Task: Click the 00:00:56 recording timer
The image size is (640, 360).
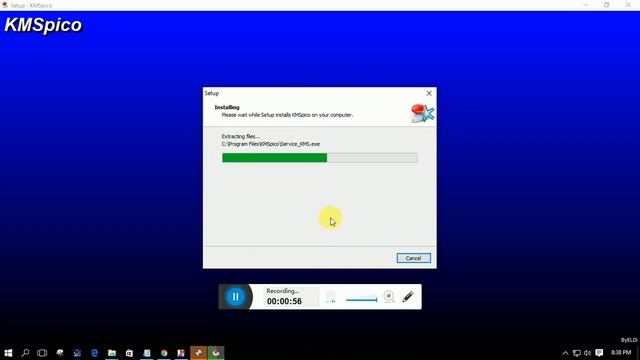Action: (284, 301)
